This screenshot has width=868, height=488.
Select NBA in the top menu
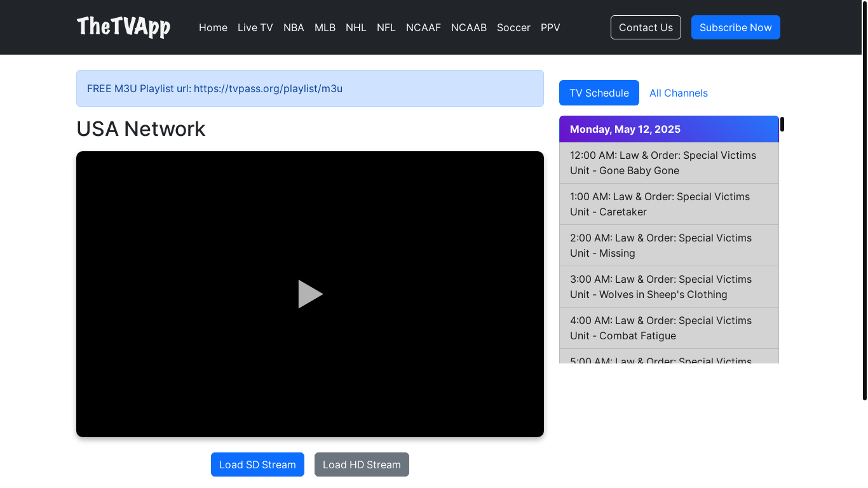tap(294, 27)
